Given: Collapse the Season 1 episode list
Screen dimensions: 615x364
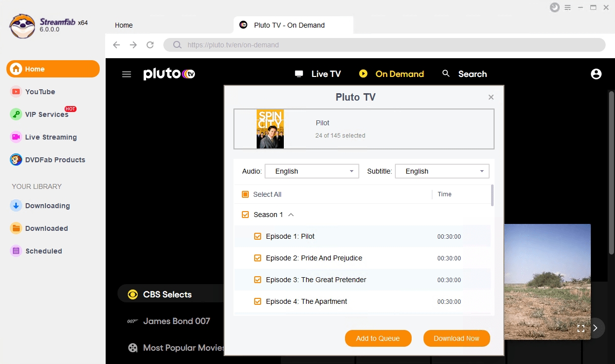Looking at the screenshot, I should [x=291, y=215].
